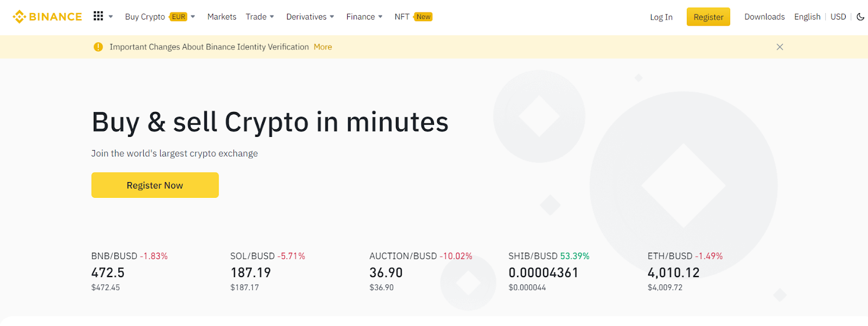Expand the Finance menu
868x326 pixels.
pyautogui.click(x=365, y=17)
